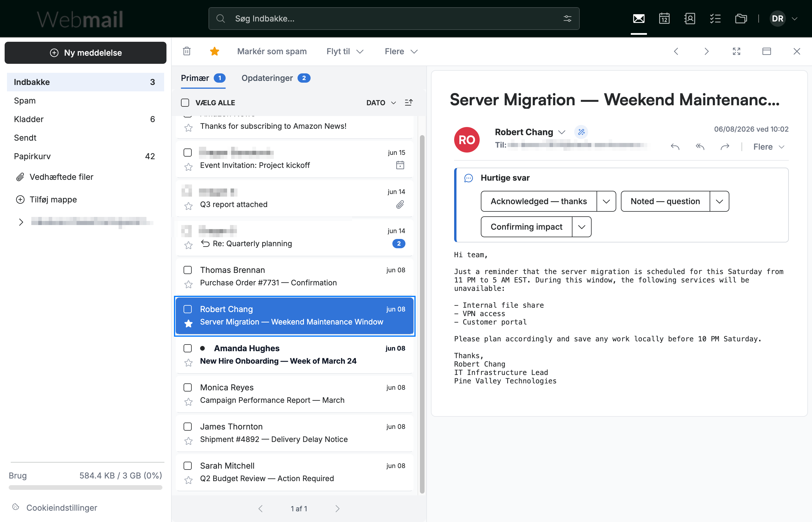Screen dimensions: 812x522
Task: Select the Thomas Brennan message checkbox
Action: [187, 270]
